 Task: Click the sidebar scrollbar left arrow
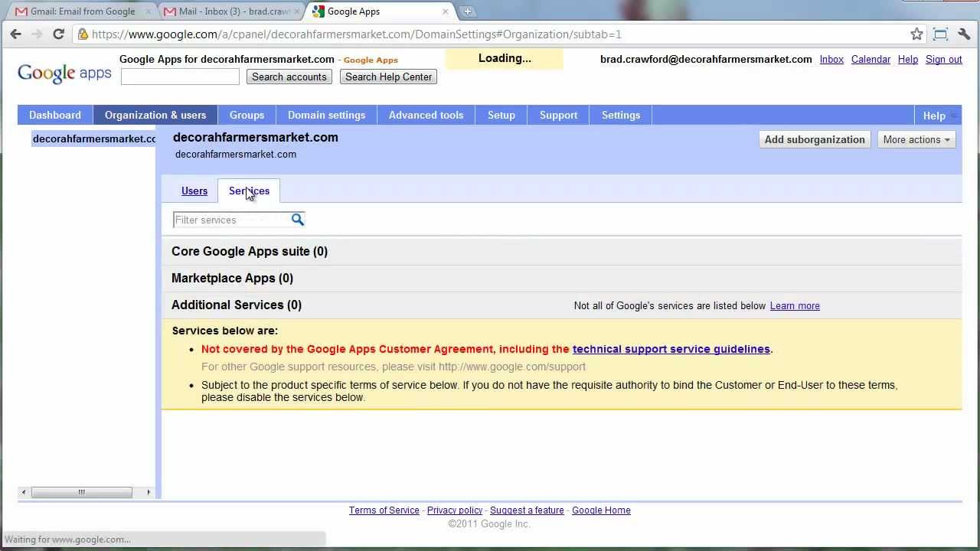[24, 492]
